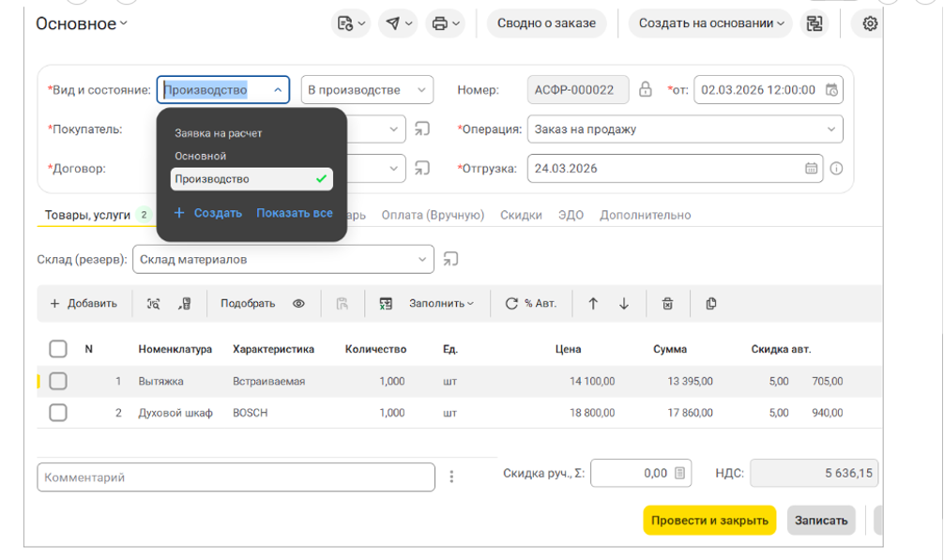Select Заявка на расчет in the list
The image size is (944, 560).
218,133
